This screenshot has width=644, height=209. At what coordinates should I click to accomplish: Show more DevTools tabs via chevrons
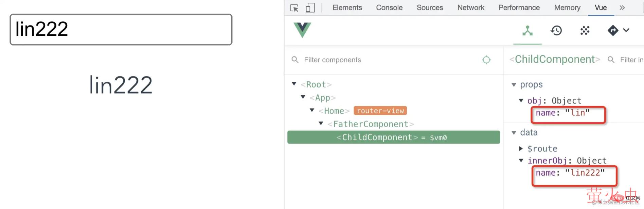[x=622, y=8]
